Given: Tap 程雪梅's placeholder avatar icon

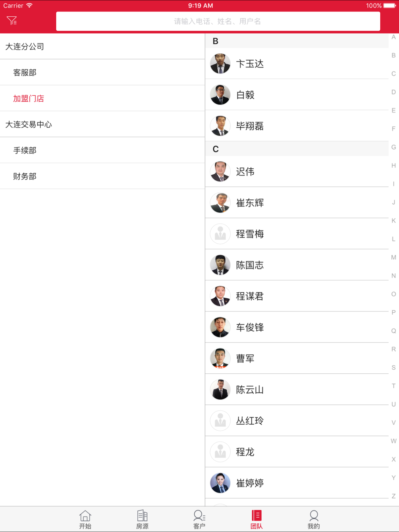Looking at the screenshot, I should click(x=220, y=234).
